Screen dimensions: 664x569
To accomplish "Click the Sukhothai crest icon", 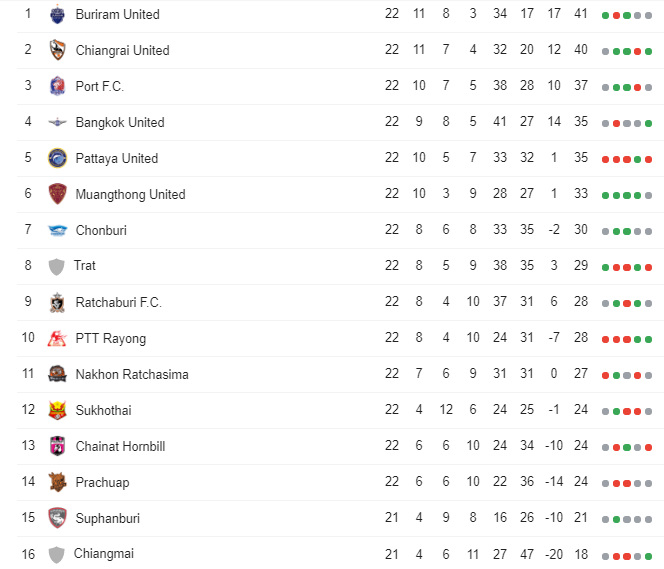I will (57, 410).
